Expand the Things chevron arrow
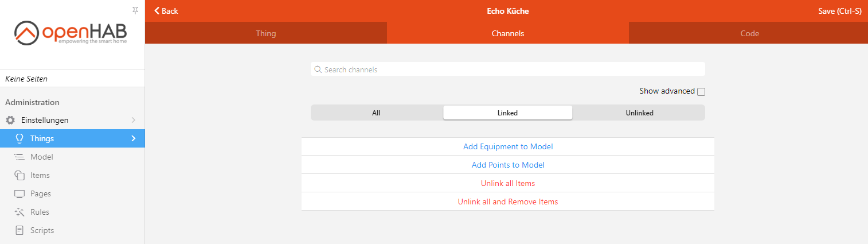The width and height of the screenshot is (868, 244). point(134,138)
